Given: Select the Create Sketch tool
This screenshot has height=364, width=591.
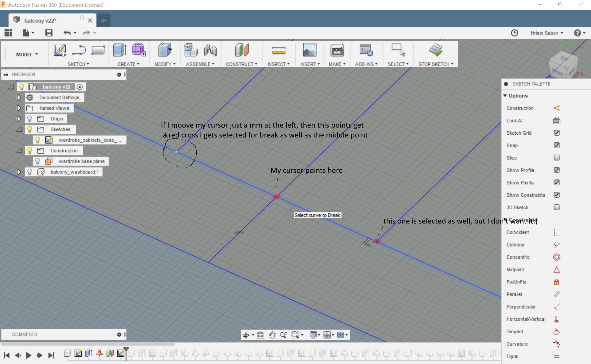Looking at the screenshot, I should [60, 50].
